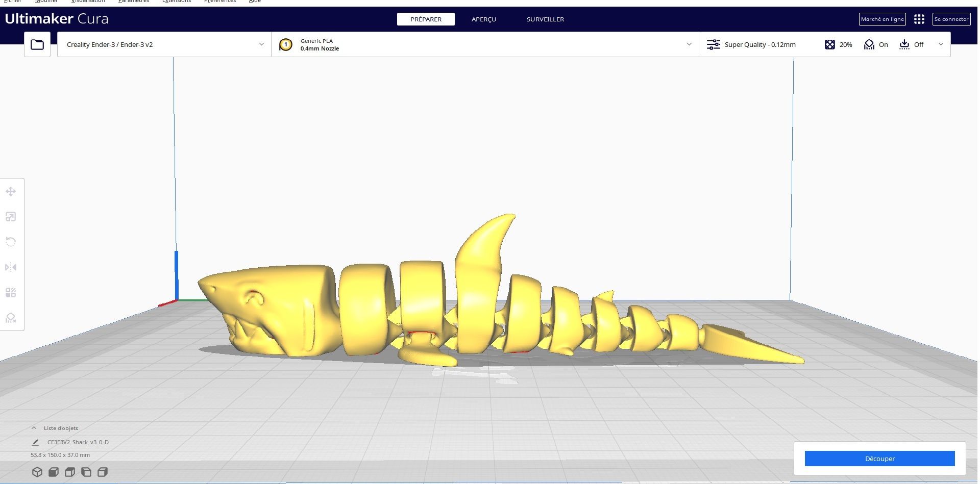This screenshot has height=484, width=980.
Task: Open the applications grid icon
Action: pos(919,19)
